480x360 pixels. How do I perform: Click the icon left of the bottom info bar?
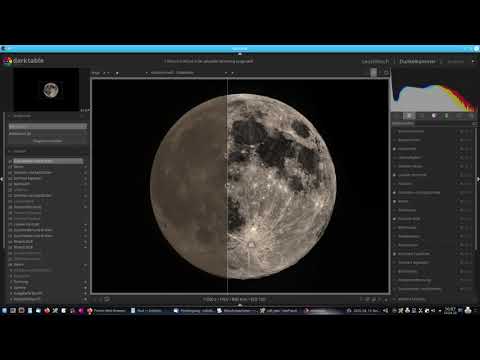107,299
